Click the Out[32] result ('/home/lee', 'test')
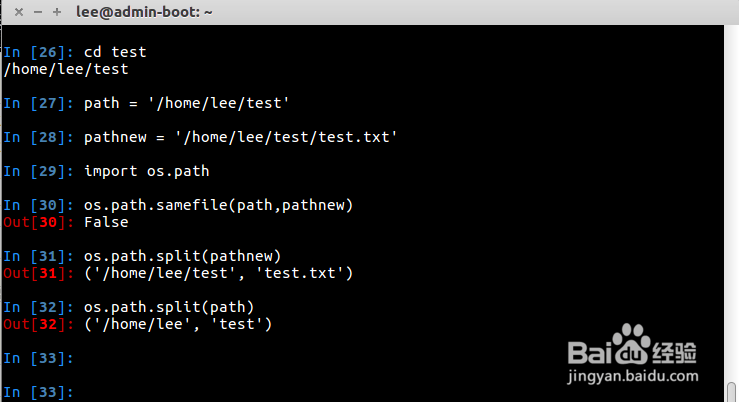739x402 pixels. pos(178,324)
